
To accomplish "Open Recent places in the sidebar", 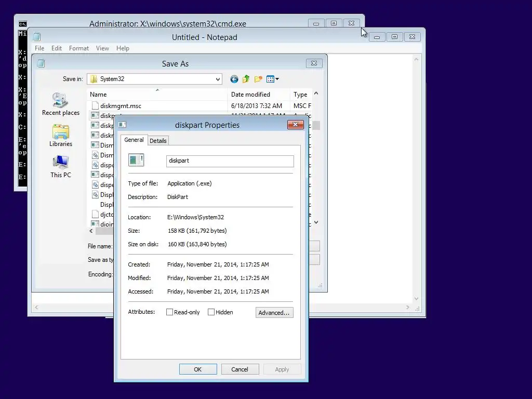I will coord(61,104).
